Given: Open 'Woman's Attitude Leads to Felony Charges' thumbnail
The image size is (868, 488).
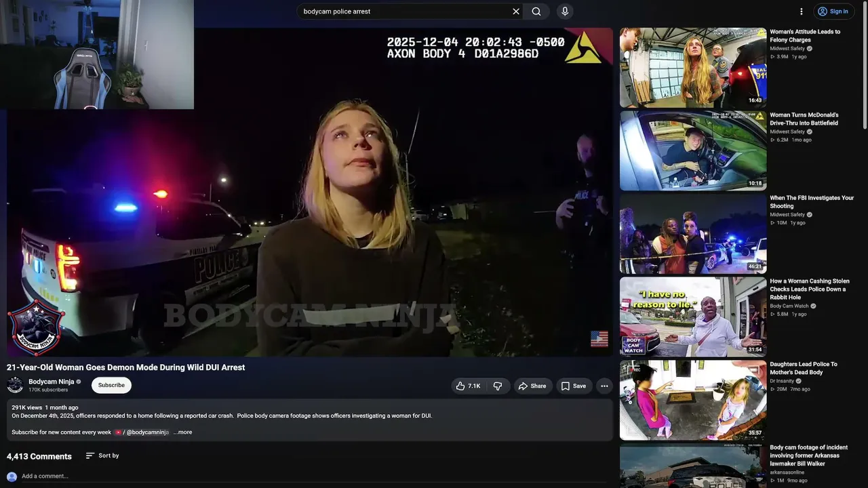Looking at the screenshot, I should tap(693, 67).
